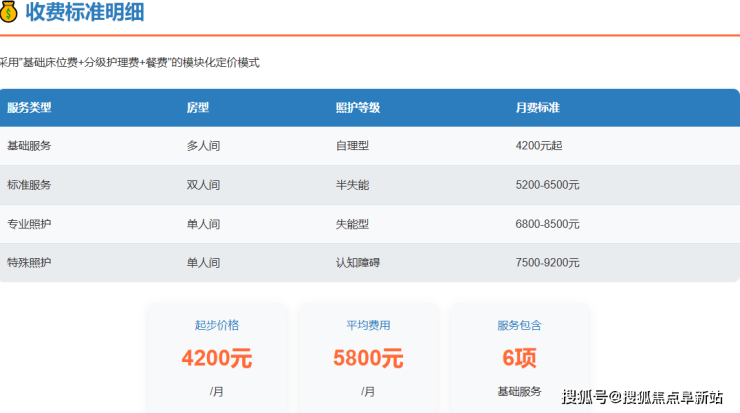
Task: Select the 专业照护 row label
Action: click(x=29, y=224)
